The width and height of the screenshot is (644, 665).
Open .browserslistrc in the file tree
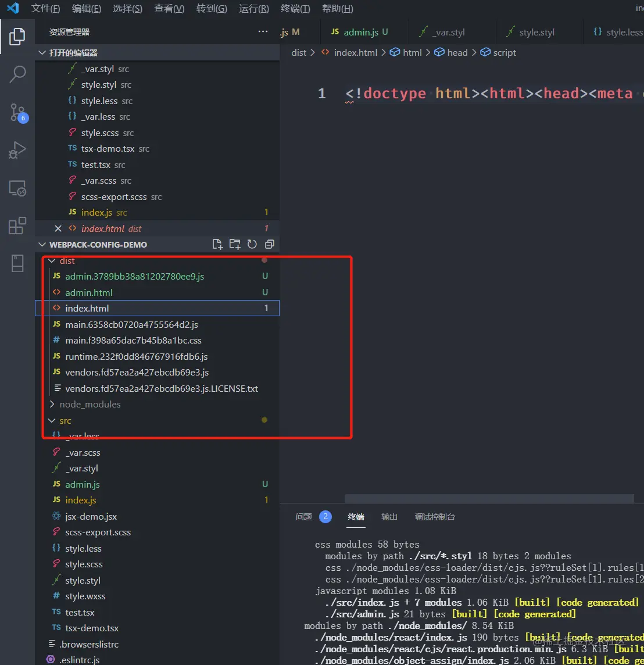(x=157, y=644)
